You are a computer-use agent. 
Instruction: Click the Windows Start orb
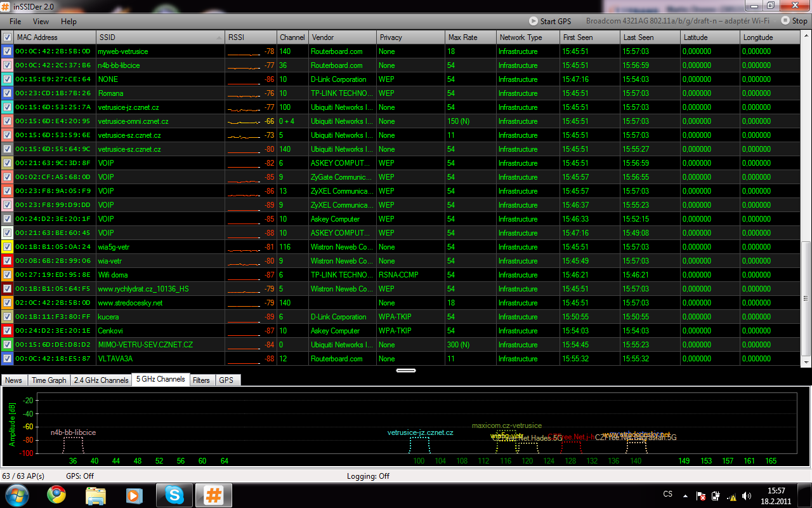pyautogui.click(x=16, y=494)
